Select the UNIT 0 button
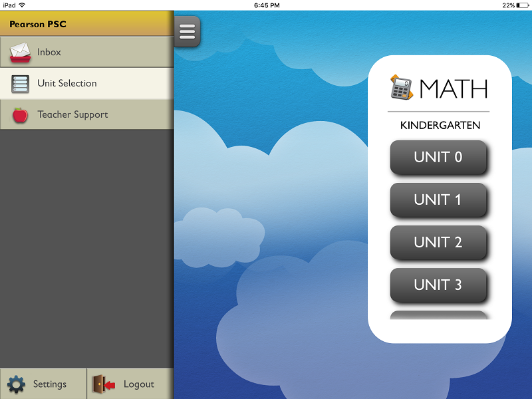 tap(438, 158)
